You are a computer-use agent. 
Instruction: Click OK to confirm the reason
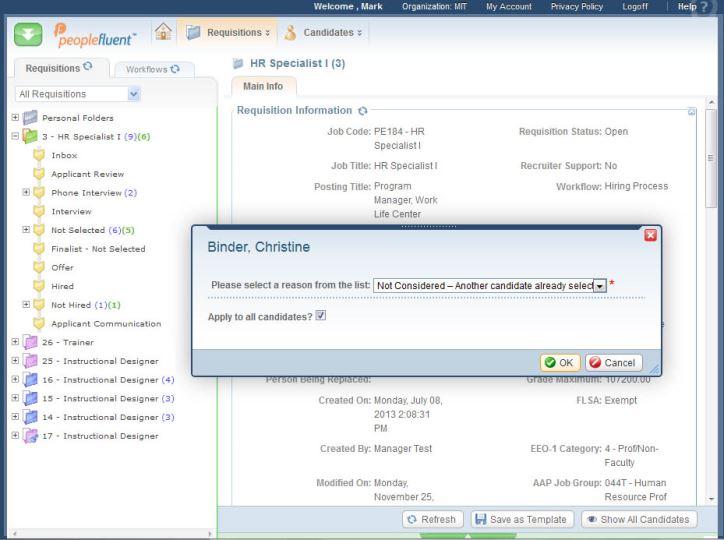(x=558, y=363)
